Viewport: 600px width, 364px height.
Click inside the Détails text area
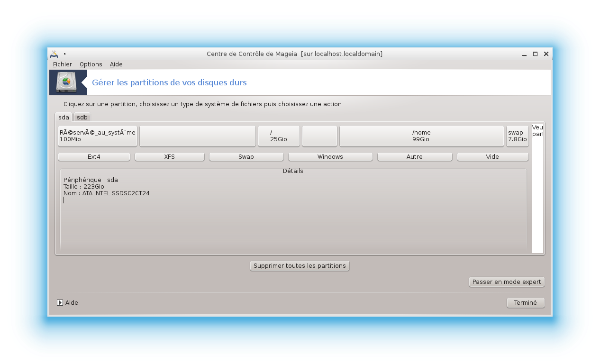click(293, 218)
